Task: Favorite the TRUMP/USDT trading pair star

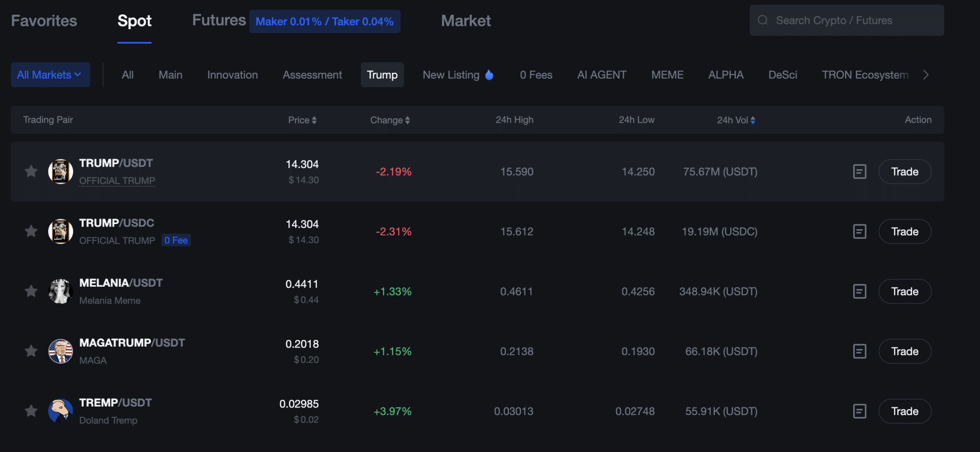Action: [31, 171]
